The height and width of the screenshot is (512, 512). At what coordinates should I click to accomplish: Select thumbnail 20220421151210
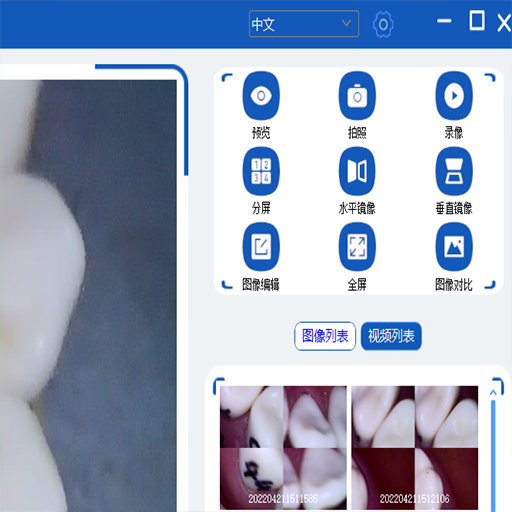(x=415, y=448)
